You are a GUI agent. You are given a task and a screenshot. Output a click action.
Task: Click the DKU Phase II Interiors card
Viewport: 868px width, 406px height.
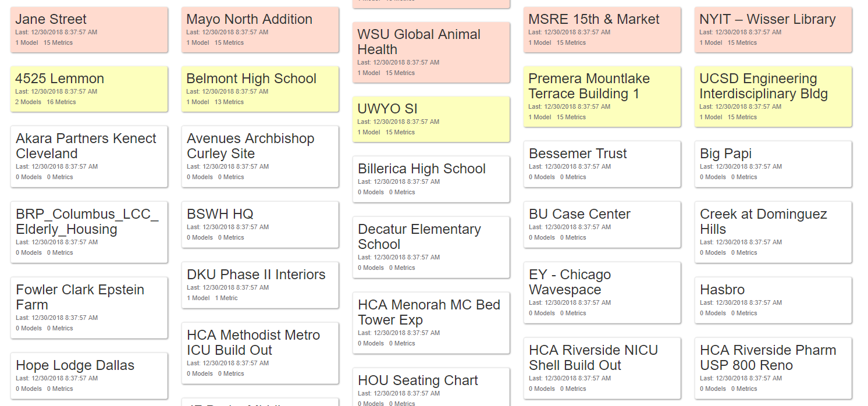coord(260,284)
